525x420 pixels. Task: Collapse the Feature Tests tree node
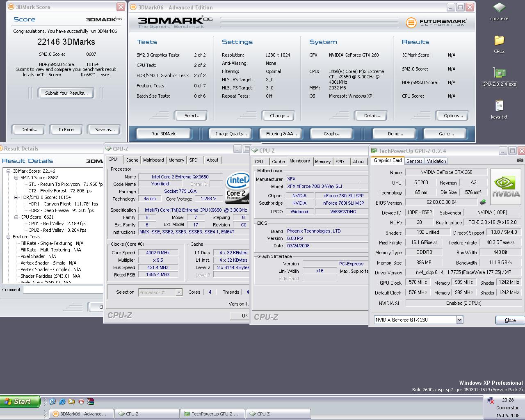point(8,237)
